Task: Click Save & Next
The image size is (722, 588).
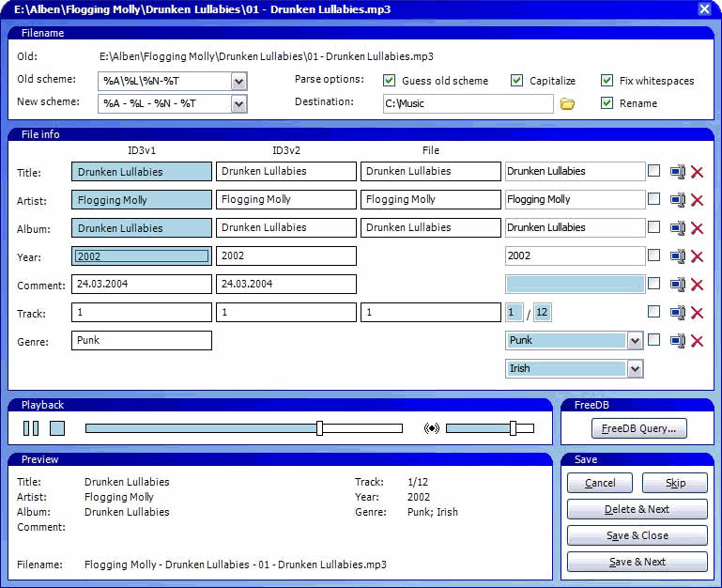Action: click(638, 562)
